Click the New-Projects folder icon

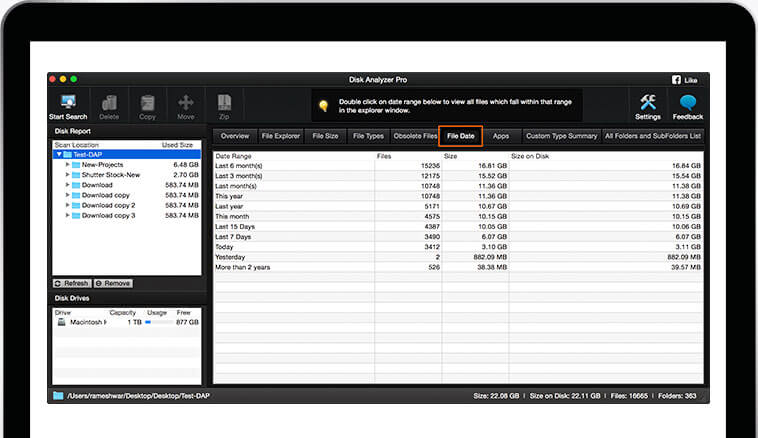pyautogui.click(x=76, y=165)
